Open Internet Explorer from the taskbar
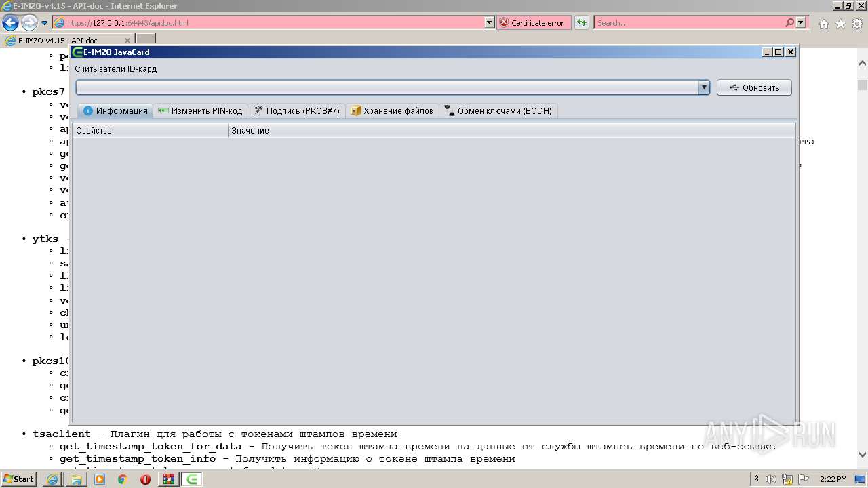The width and height of the screenshot is (868, 488). click(x=53, y=479)
